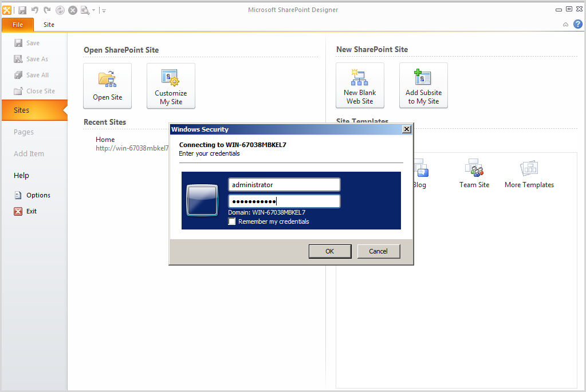This screenshot has height=392, width=586.
Task: Select the Pages backstage tab
Action: (x=23, y=132)
